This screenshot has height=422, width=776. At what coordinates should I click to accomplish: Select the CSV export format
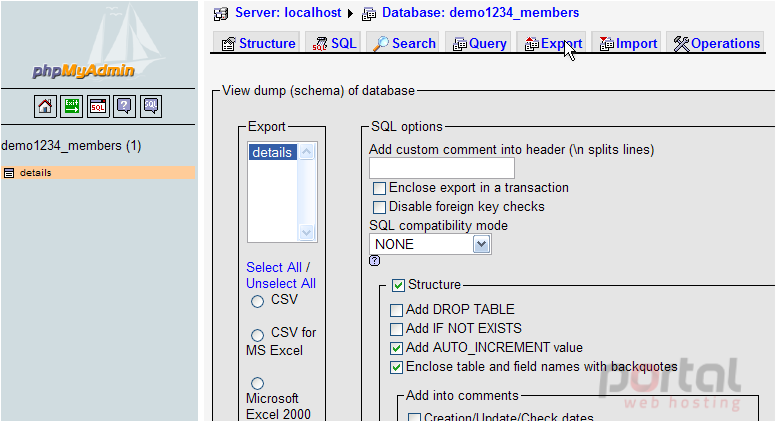tap(257, 301)
